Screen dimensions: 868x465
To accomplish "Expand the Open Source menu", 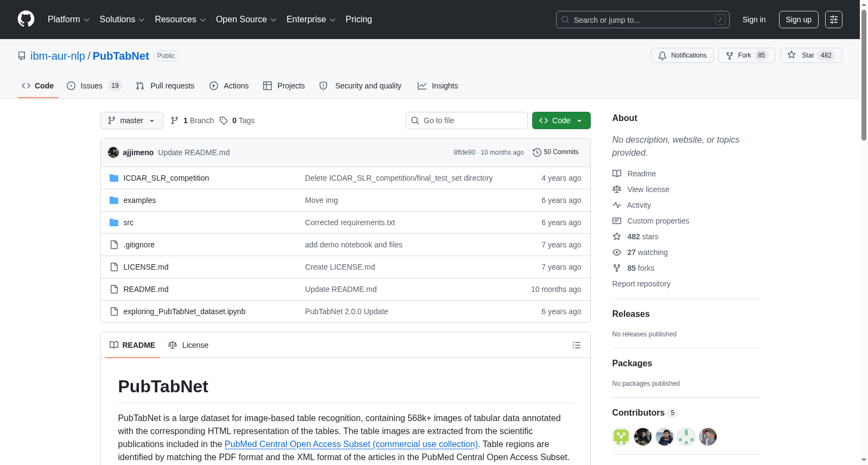I will tap(246, 20).
